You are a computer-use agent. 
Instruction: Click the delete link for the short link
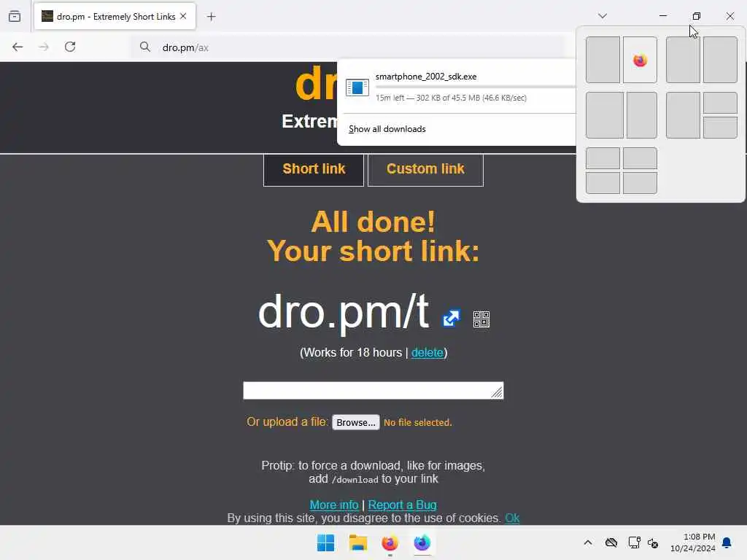(427, 352)
